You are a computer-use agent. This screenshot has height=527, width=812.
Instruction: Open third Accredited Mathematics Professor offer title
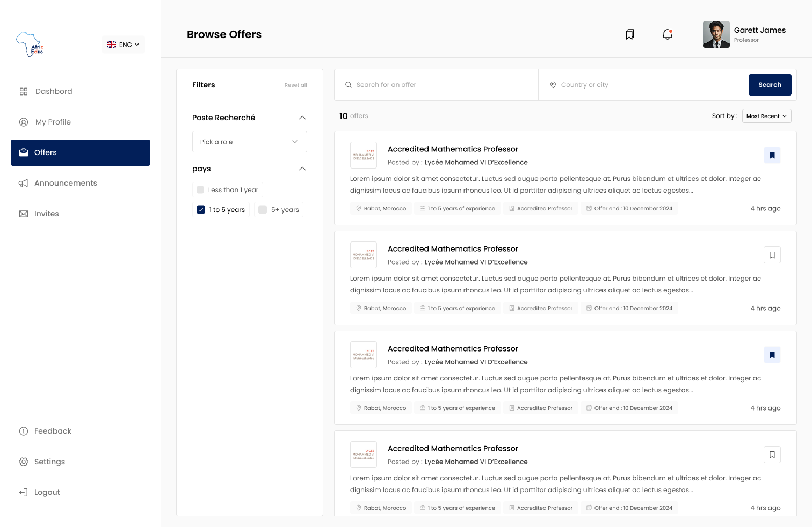[x=453, y=348]
